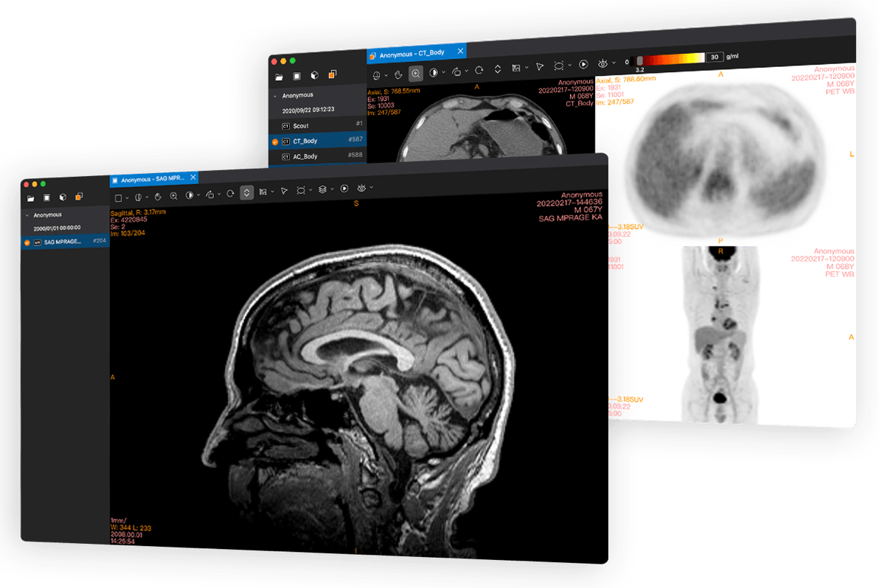879x588 pixels.
Task: Open layers tool dropdown arrow in SAG MPRAGE toolbar
Action: point(332,189)
